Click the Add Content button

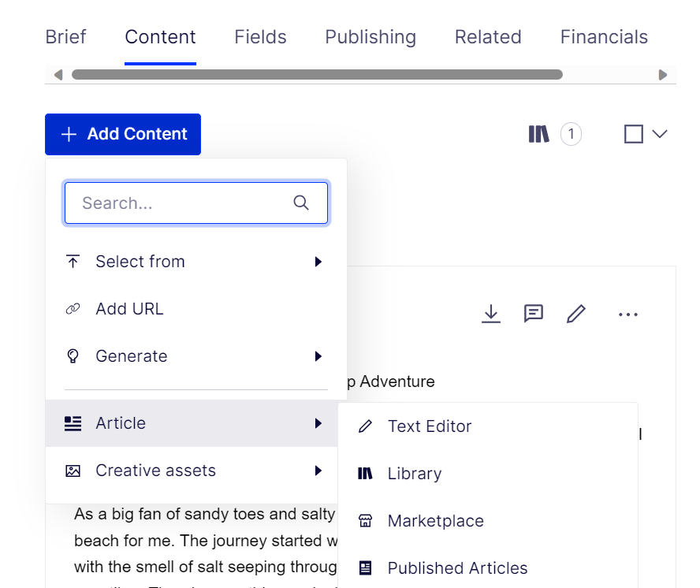pos(123,135)
